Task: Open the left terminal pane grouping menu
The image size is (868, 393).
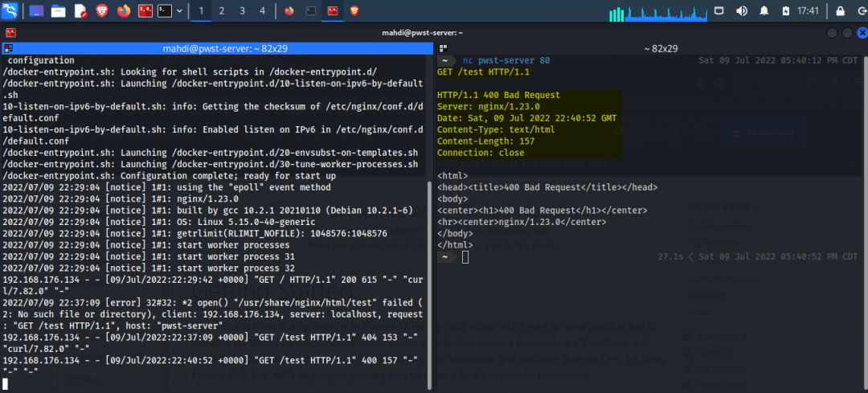Action: 8,49
